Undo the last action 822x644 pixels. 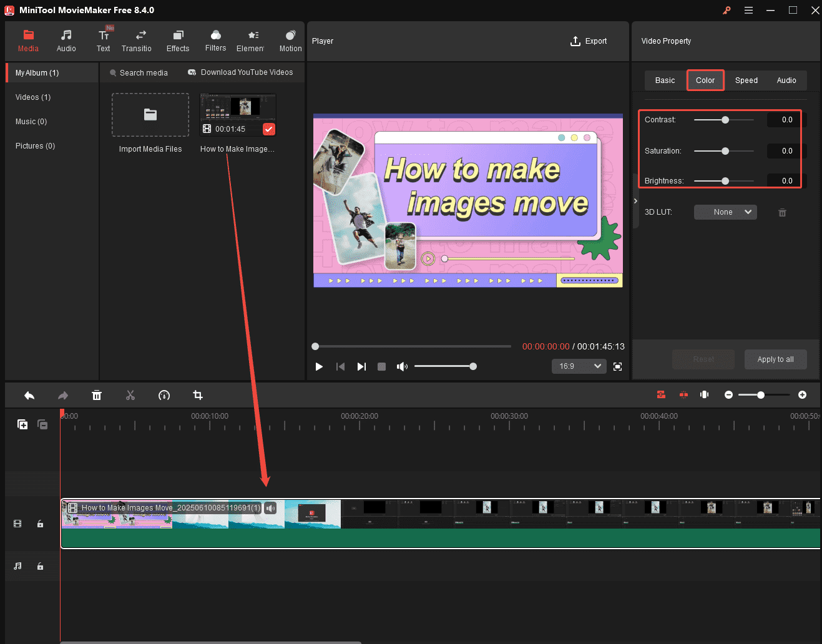29,395
